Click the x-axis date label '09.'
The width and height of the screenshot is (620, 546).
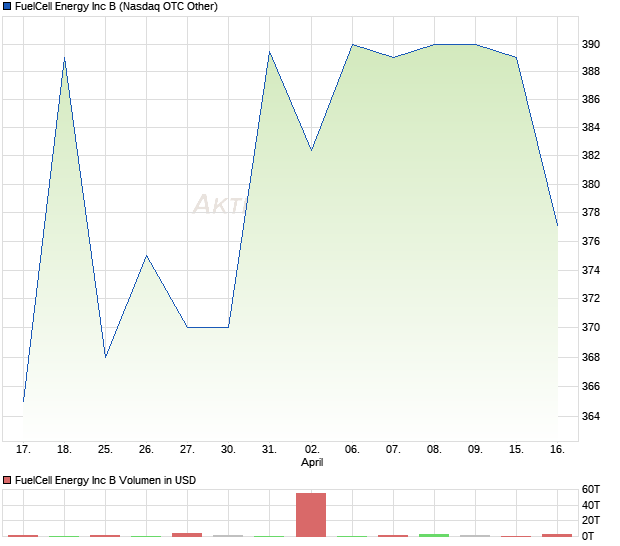point(475,450)
